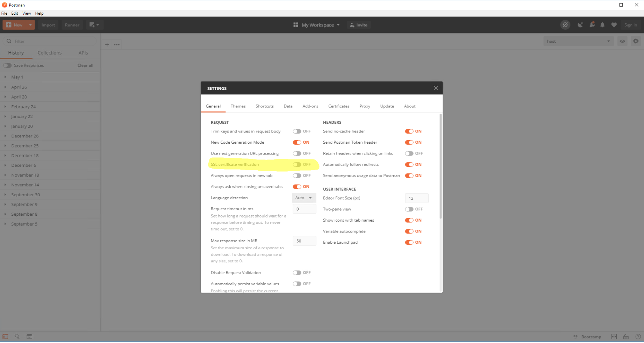Expand the My Workspace dropdown
The image size is (644, 343).
pyautogui.click(x=317, y=25)
